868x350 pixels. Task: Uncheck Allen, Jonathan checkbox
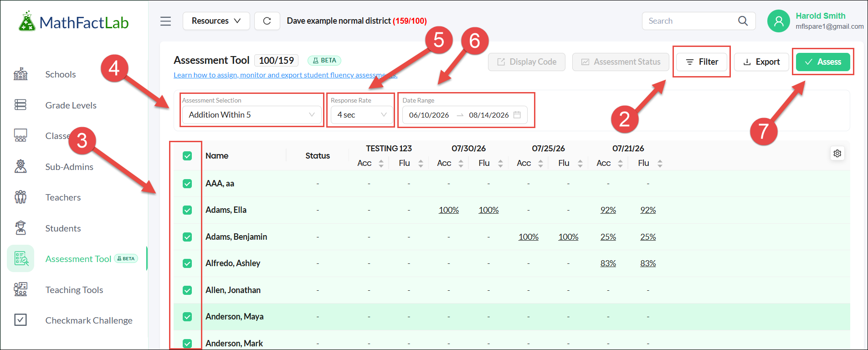click(x=187, y=290)
